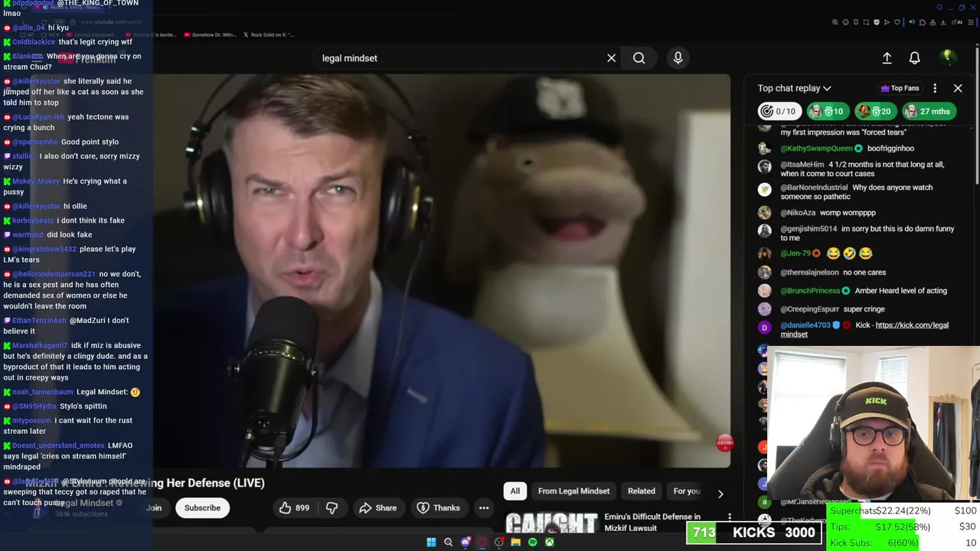Image resolution: width=980 pixels, height=551 pixels.
Task: Open the browser extensions cube icon
Action: point(923,22)
